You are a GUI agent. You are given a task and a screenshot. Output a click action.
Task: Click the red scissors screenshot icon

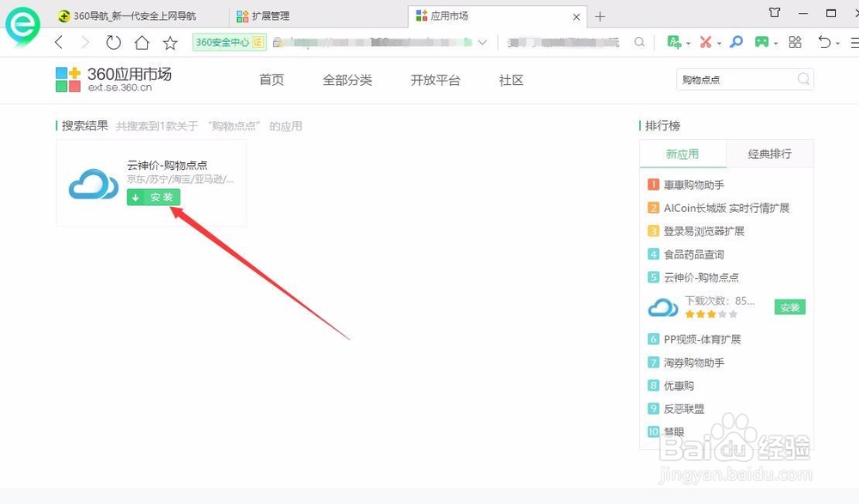click(x=705, y=41)
